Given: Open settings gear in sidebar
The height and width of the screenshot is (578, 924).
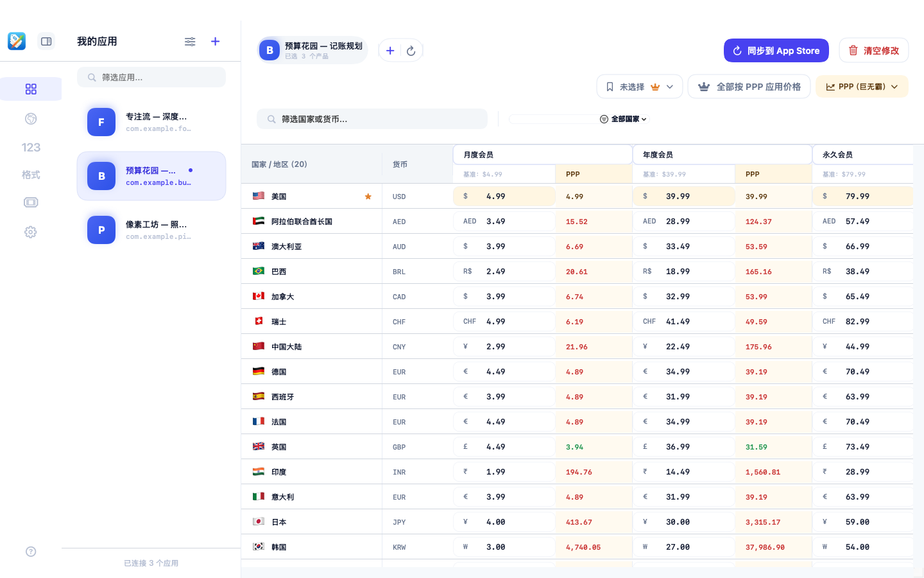Looking at the screenshot, I should [31, 232].
